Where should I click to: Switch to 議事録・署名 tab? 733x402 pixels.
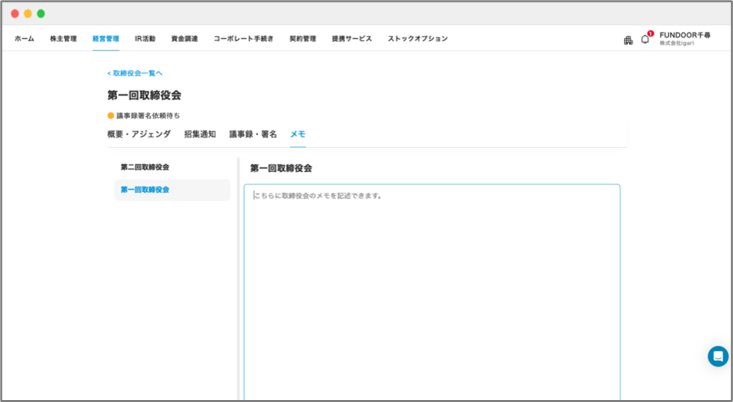[253, 134]
